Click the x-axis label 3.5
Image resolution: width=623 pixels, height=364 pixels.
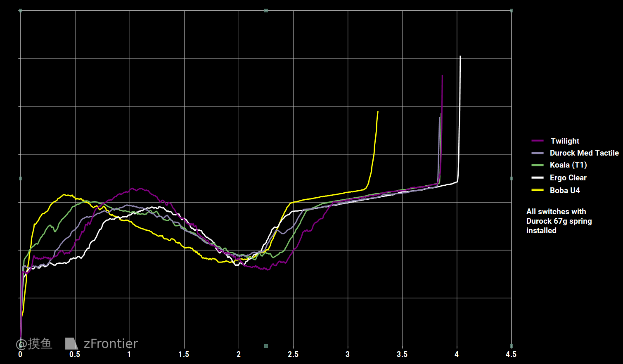[402, 355]
